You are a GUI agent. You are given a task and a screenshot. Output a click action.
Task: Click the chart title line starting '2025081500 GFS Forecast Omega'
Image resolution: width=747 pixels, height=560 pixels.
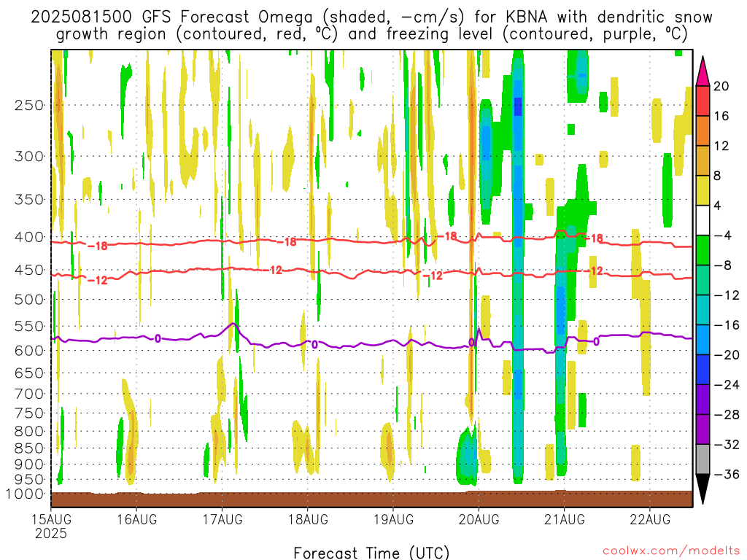click(371, 17)
